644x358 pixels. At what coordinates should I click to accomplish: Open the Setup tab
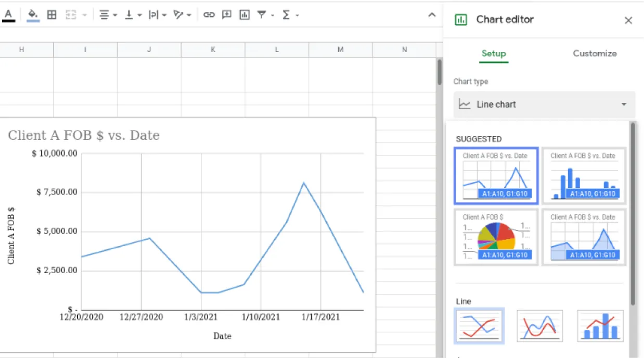point(493,54)
